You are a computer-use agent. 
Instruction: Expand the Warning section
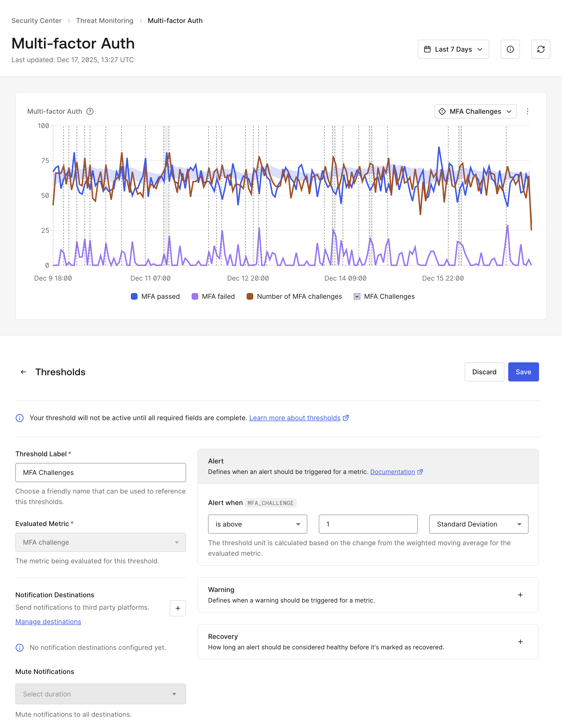pos(520,595)
